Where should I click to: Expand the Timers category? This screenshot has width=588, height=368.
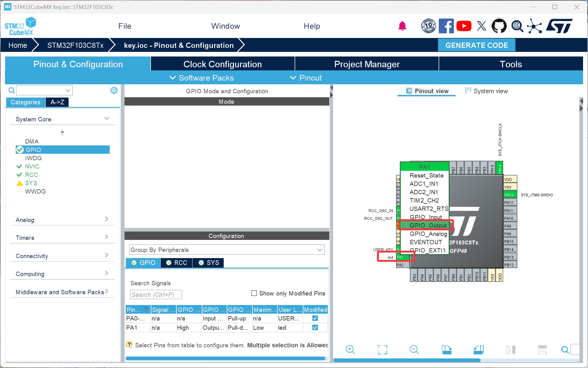click(x=63, y=238)
